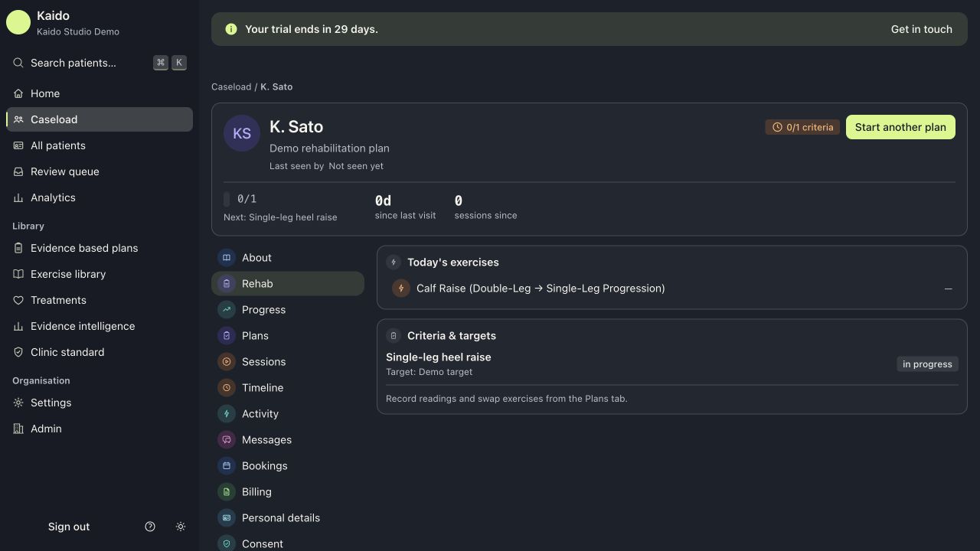Click the Bookings calendar icon

click(x=227, y=466)
